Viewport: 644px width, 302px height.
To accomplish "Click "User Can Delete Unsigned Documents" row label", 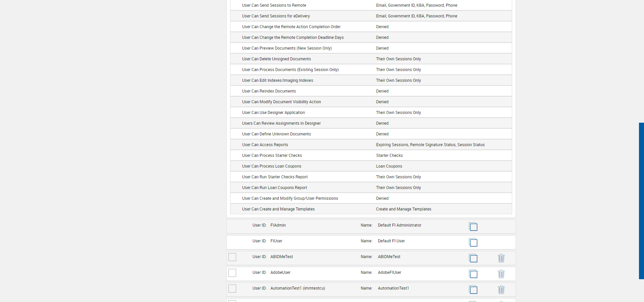I will pyautogui.click(x=276, y=59).
